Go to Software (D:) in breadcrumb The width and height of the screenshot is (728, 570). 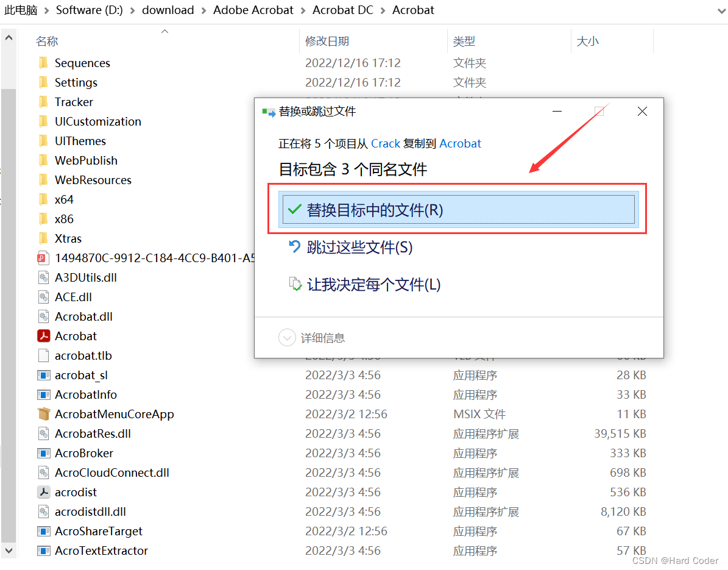(x=89, y=10)
